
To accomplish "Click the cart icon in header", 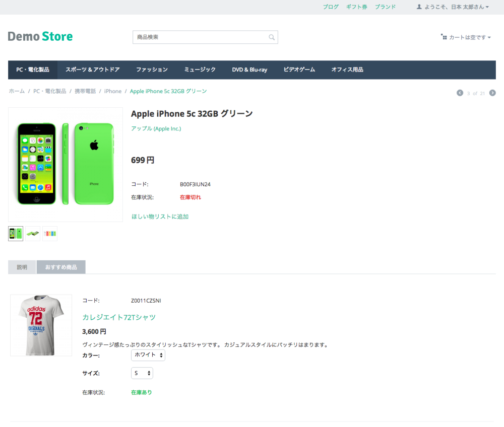I will [x=444, y=37].
